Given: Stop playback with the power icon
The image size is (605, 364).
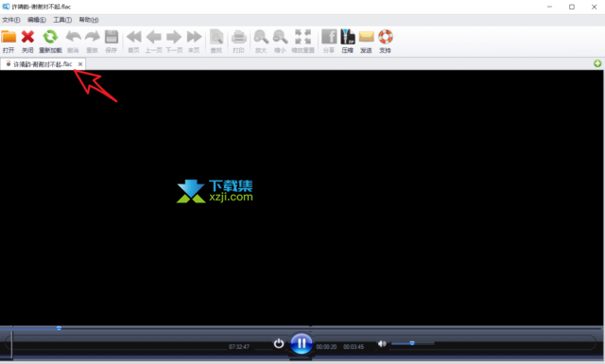Looking at the screenshot, I should [279, 343].
